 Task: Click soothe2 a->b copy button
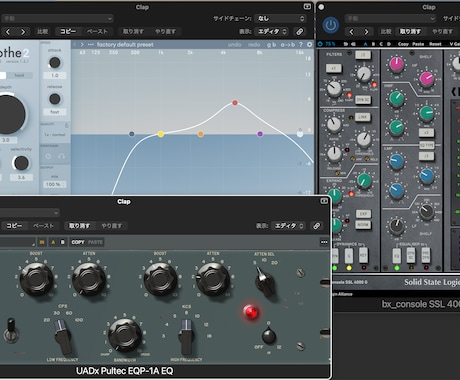point(287,44)
